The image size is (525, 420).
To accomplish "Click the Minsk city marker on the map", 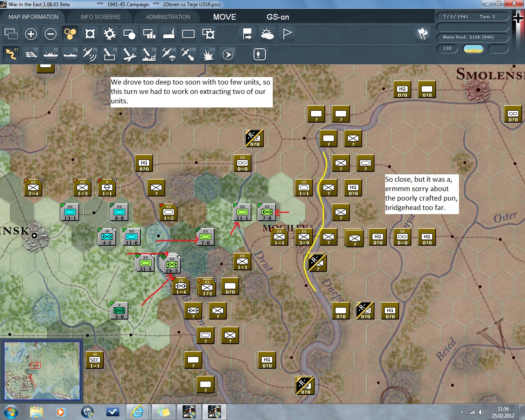I will point(34,236).
